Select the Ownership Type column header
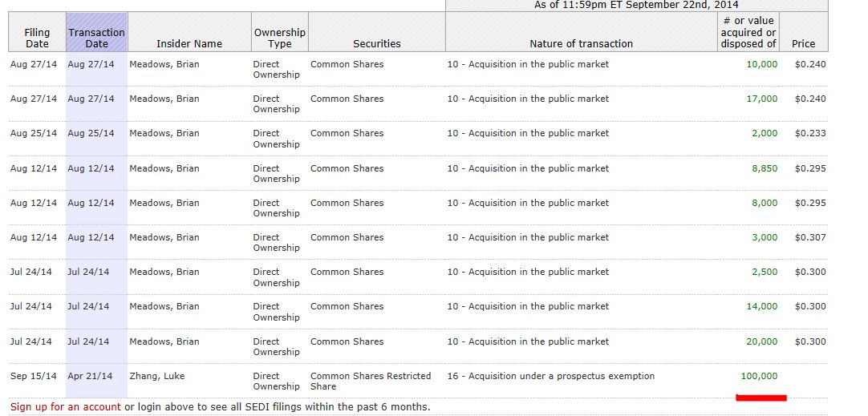868x416 pixels. 279,38
